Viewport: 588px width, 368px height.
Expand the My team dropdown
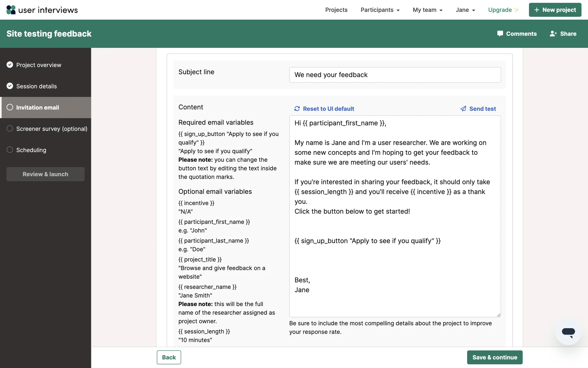pyautogui.click(x=428, y=10)
